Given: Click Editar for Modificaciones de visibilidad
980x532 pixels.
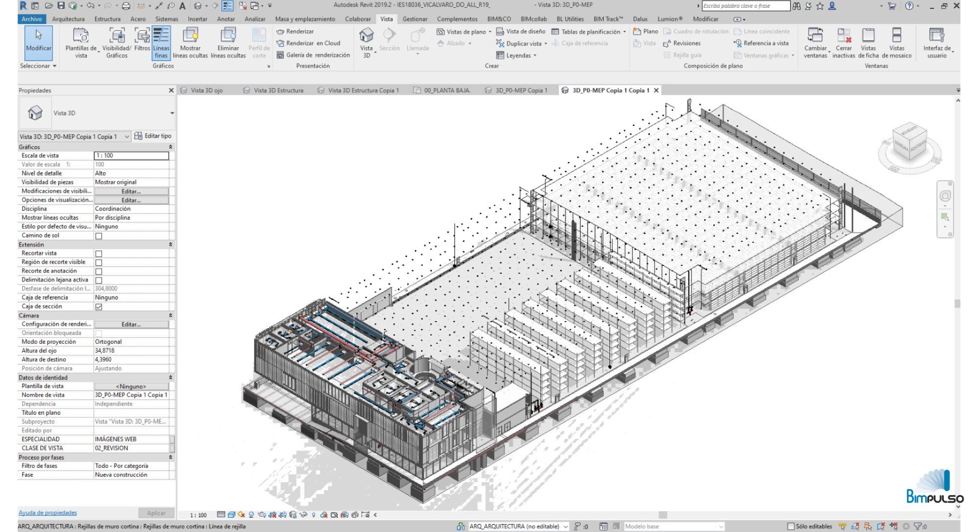Looking at the screenshot, I should 131,191.
